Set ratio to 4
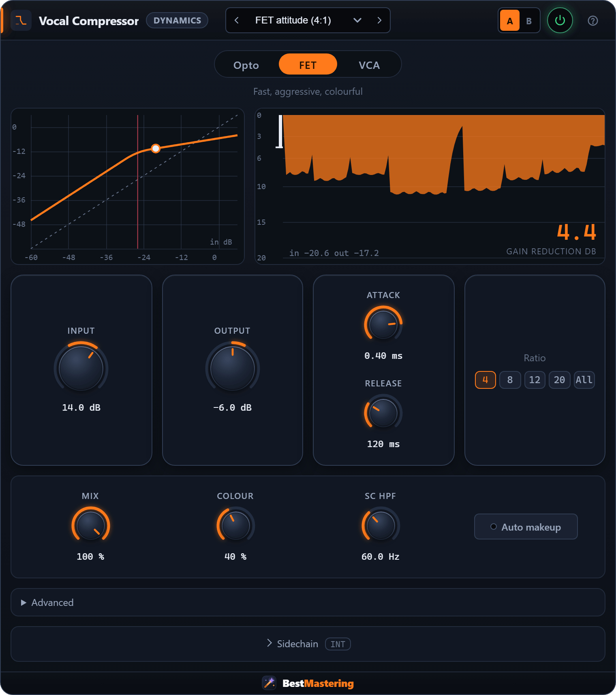 pyautogui.click(x=486, y=380)
